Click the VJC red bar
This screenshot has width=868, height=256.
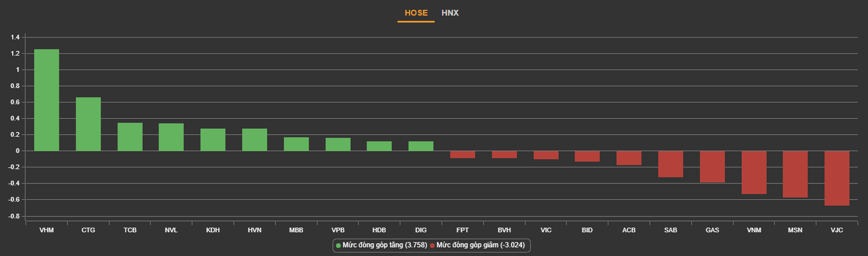pos(837,178)
